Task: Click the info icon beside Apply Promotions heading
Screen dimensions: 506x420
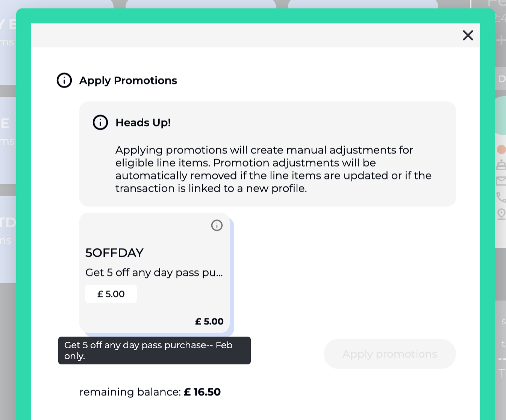Action: pos(64,80)
